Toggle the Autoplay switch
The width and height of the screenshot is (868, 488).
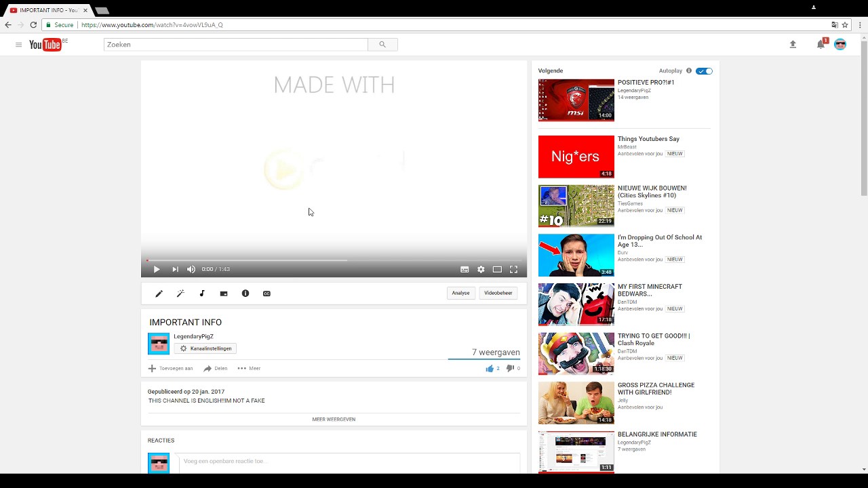tap(705, 70)
